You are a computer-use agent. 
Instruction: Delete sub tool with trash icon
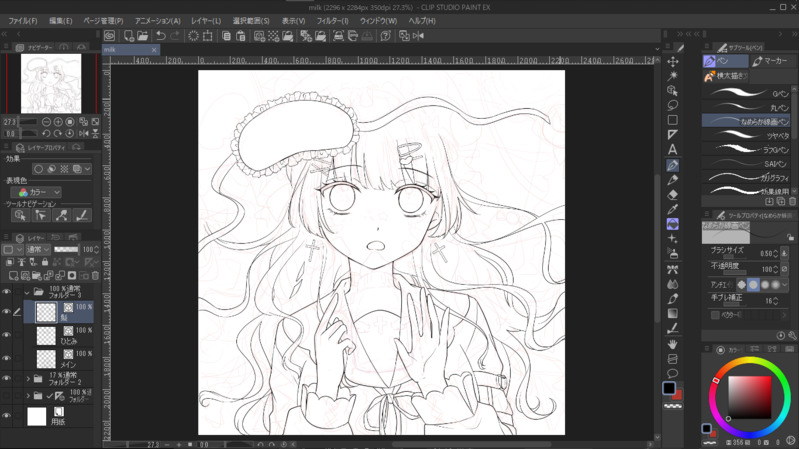tap(792, 202)
